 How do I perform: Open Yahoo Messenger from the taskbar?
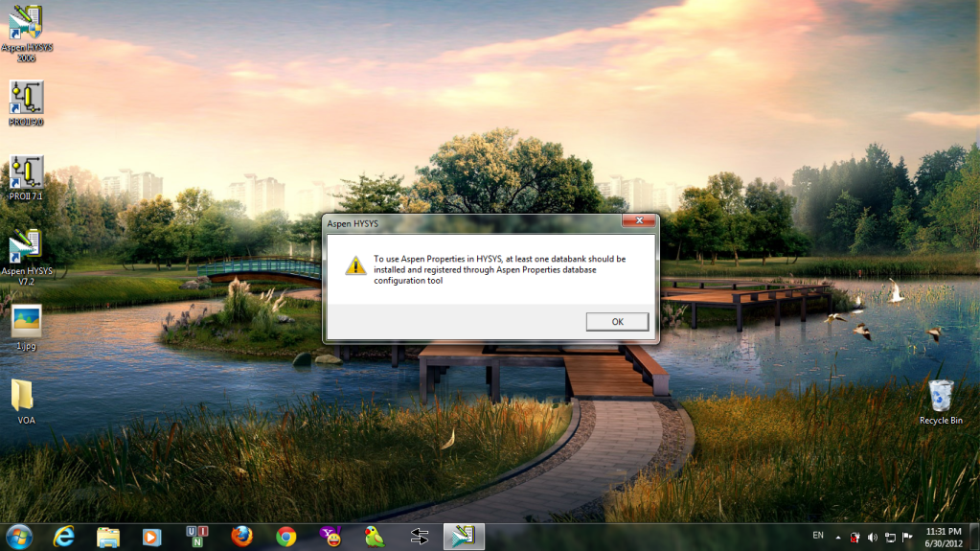coord(330,536)
